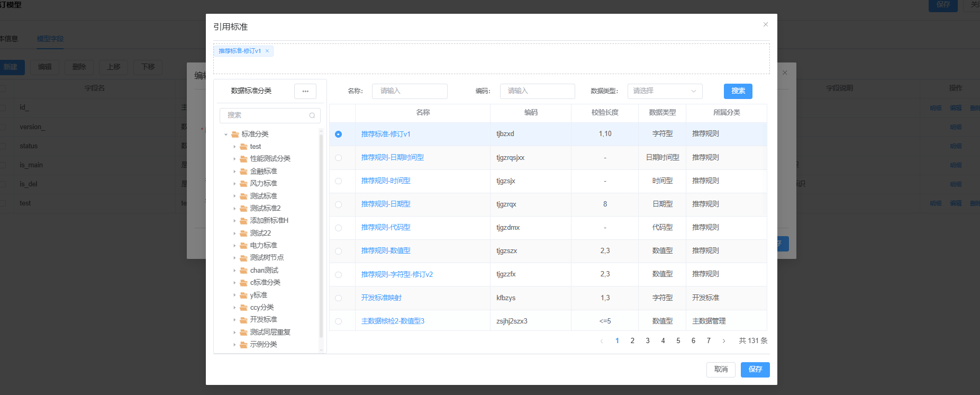Select the y标准 tree item
This screenshot has height=395, width=980.
pyautogui.click(x=259, y=295)
